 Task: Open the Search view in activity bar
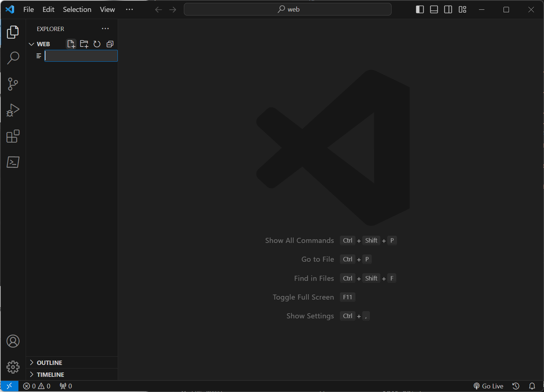coord(13,58)
